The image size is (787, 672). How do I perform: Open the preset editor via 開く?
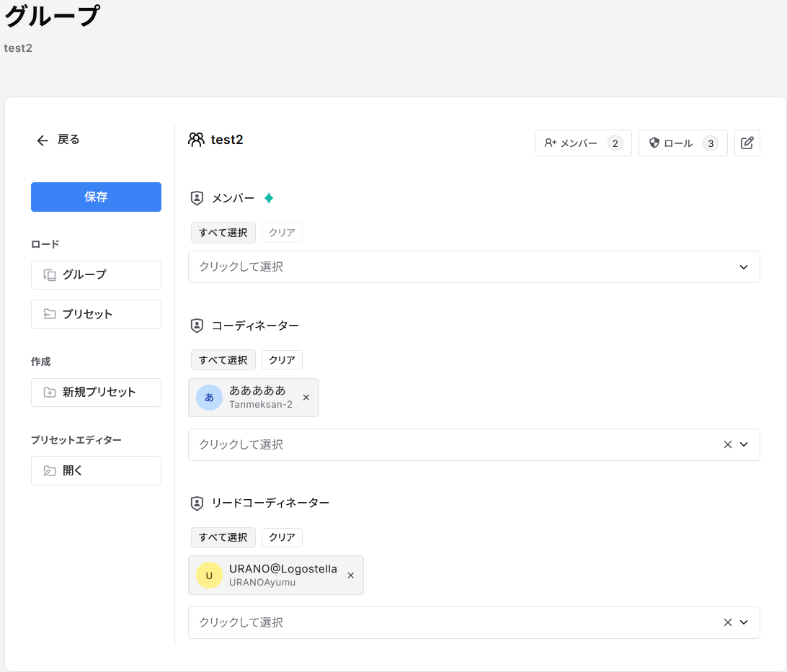96,470
